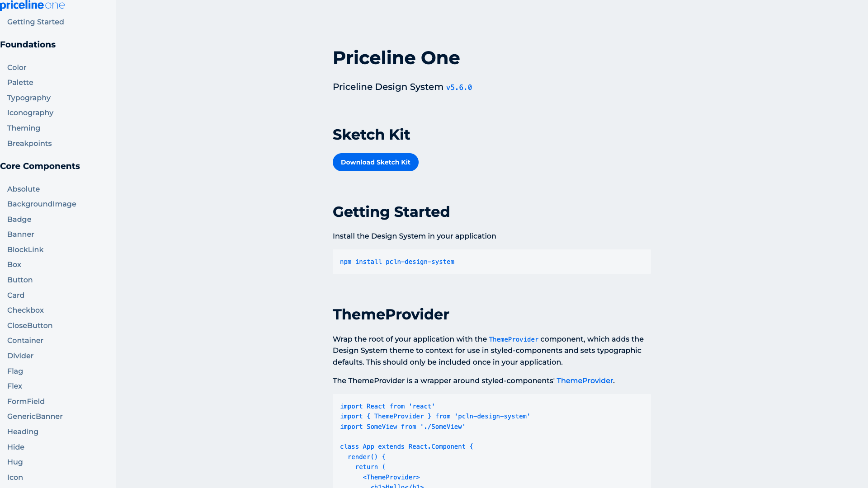Navigate to the Card component
Viewport: 868px width, 488px height.
coord(15,295)
